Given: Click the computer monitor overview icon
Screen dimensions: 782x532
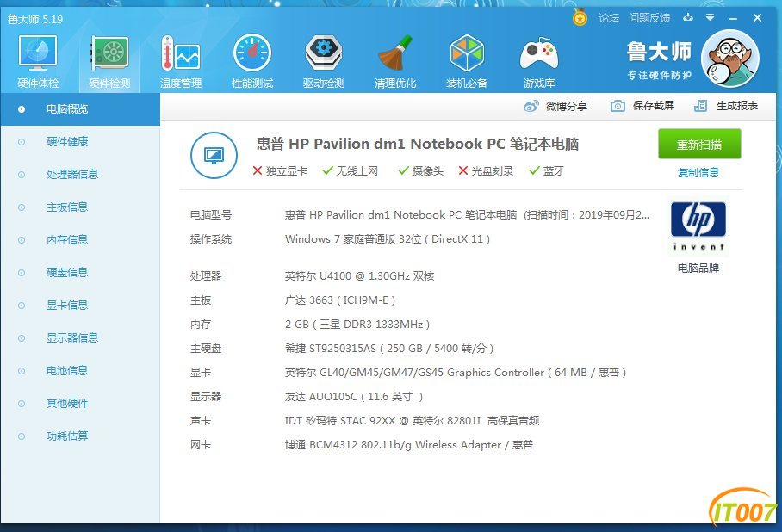Looking at the screenshot, I should point(214,156).
